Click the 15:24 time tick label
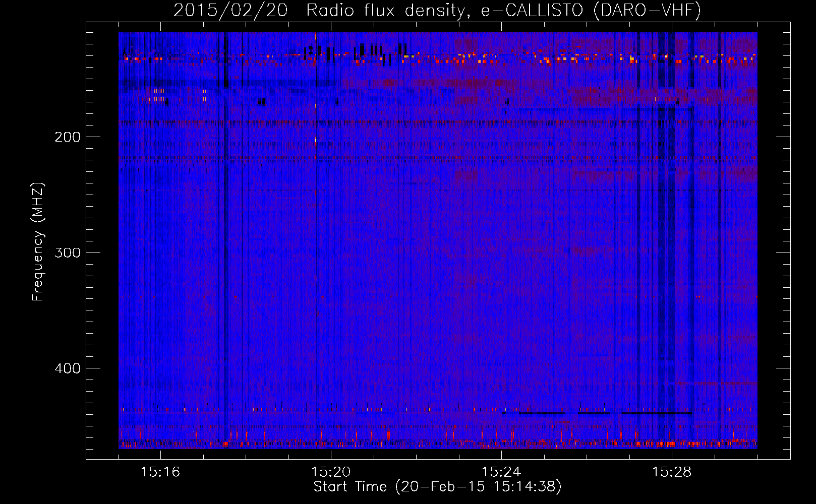The height and width of the screenshot is (504, 816). pyautogui.click(x=501, y=472)
